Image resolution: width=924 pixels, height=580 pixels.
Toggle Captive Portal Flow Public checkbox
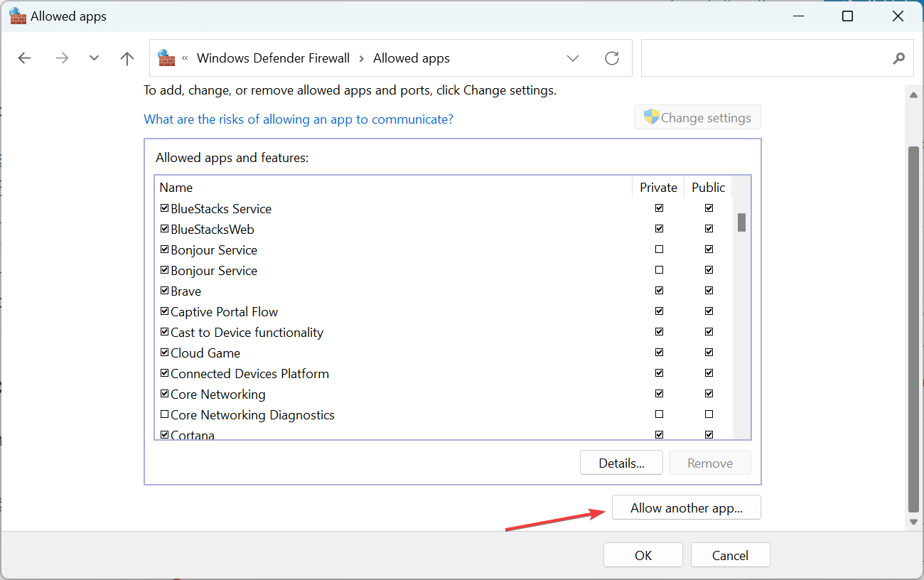(709, 311)
